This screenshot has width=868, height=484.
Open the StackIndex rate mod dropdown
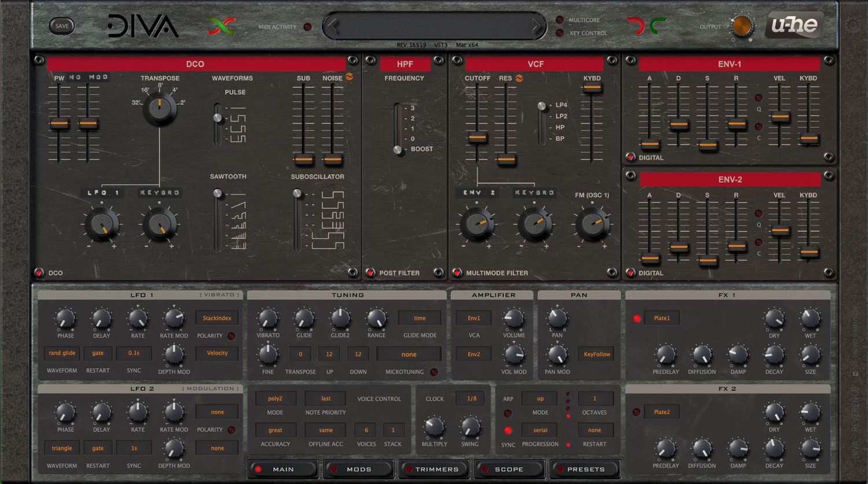pos(217,318)
